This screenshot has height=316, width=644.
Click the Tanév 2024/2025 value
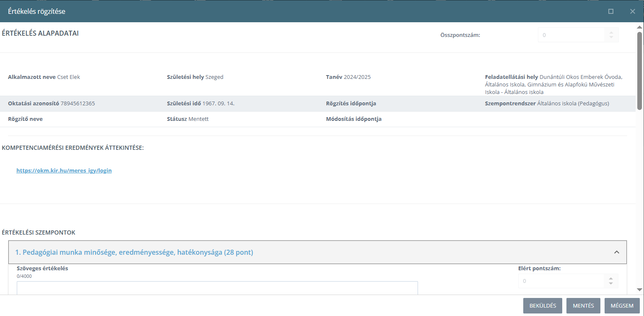357,77
